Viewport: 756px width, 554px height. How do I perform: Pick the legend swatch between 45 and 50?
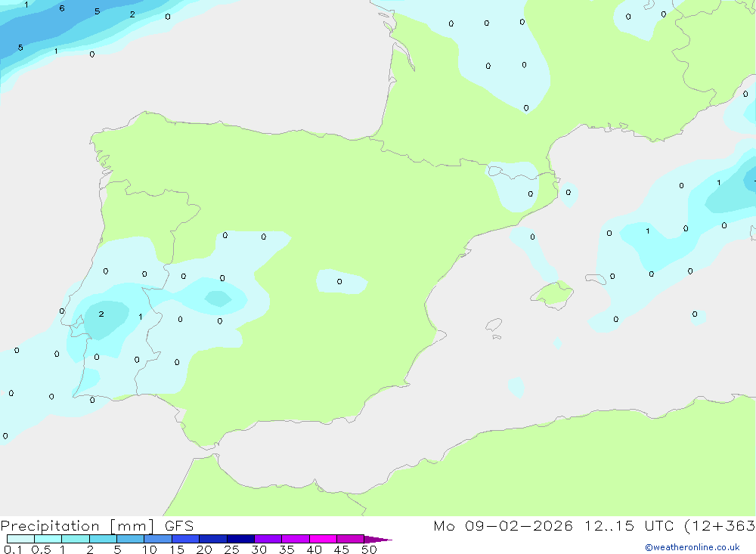[351, 539]
